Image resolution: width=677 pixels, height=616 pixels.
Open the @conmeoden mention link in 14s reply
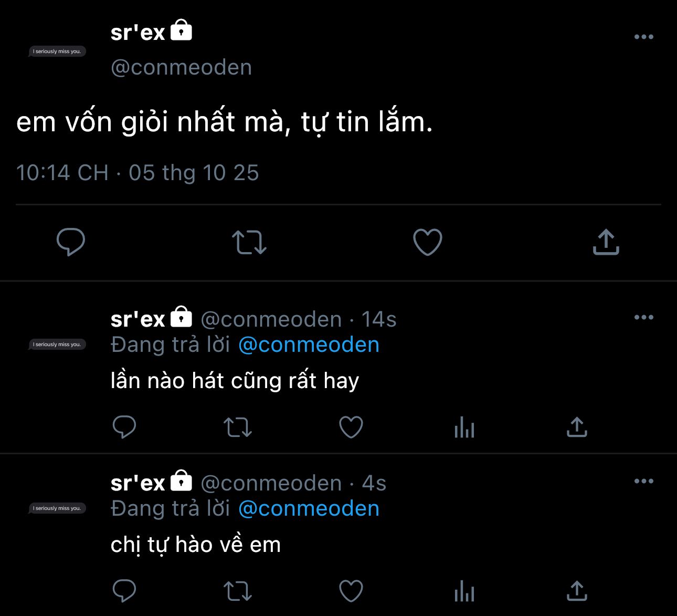coord(309,345)
